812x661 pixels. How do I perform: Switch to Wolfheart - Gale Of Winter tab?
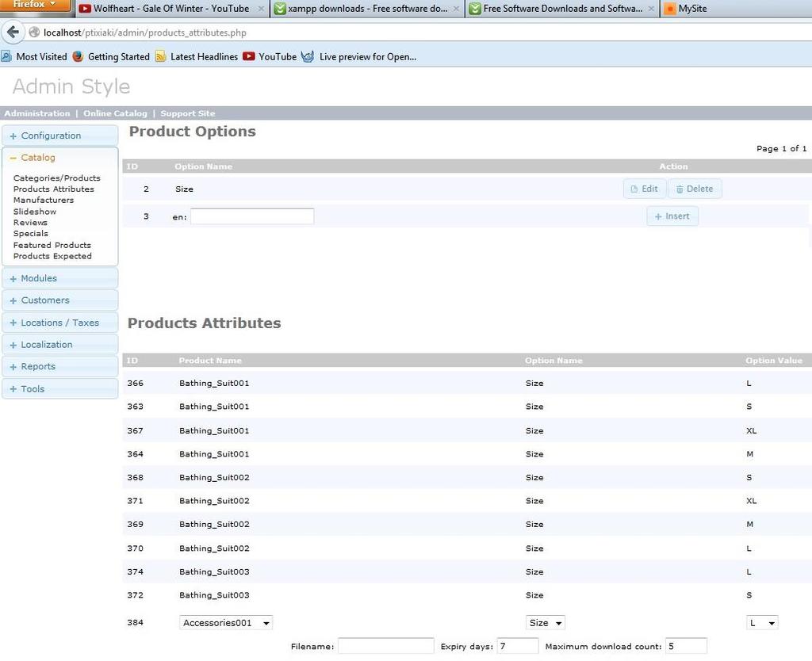(171, 9)
